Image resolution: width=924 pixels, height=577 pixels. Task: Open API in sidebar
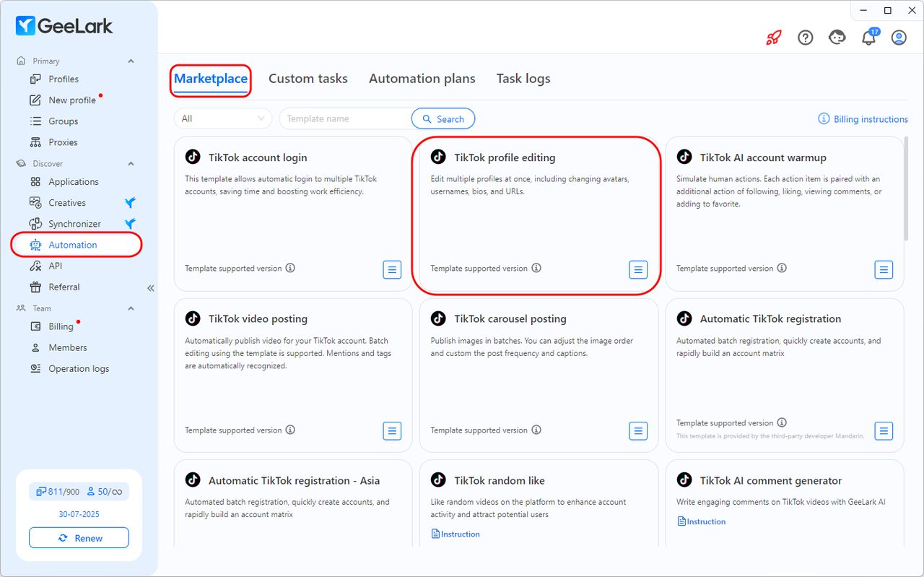[x=56, y=266]
